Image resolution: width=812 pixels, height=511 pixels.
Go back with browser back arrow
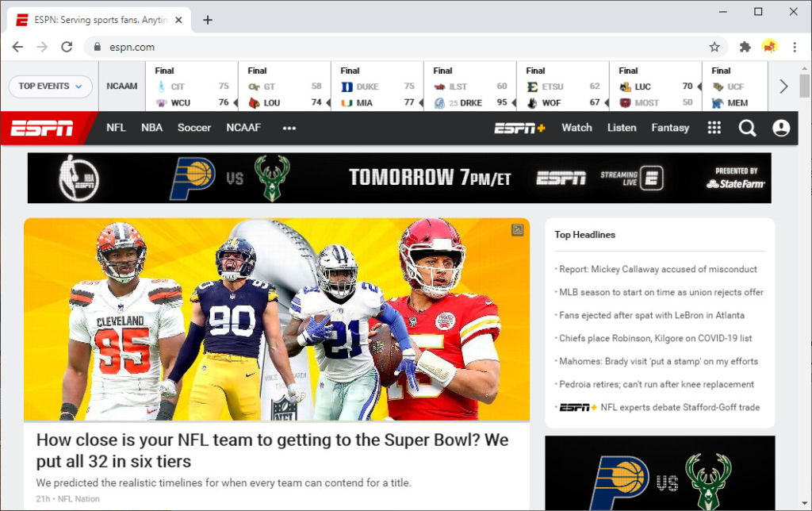coord(17,47)
